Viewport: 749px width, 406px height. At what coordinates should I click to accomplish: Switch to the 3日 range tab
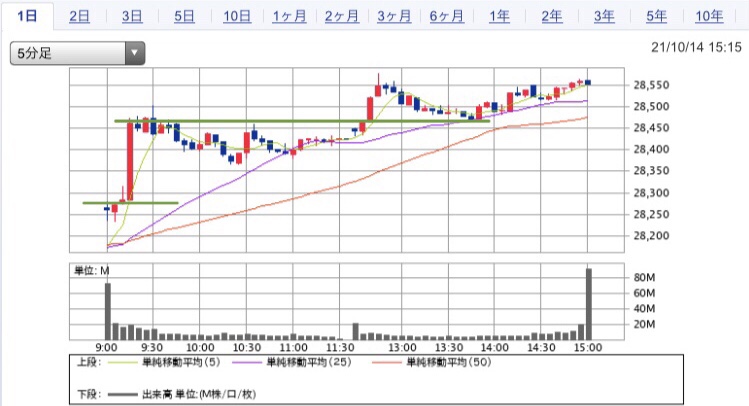pos(132,16)
